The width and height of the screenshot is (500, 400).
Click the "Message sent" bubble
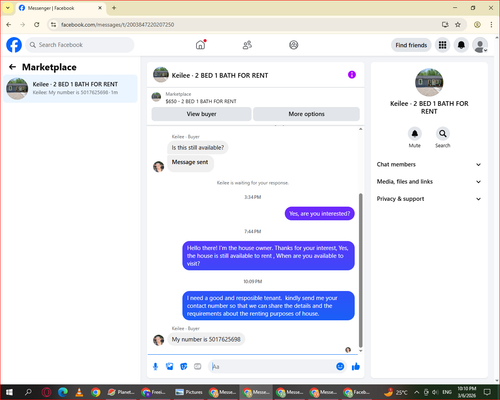click(190, 162)
